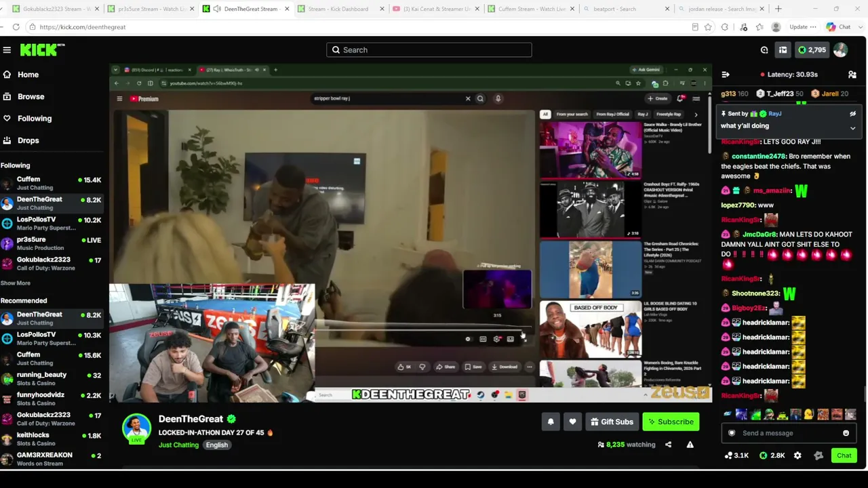
Task: Open the user profile avatar menu
Action: 840,50
